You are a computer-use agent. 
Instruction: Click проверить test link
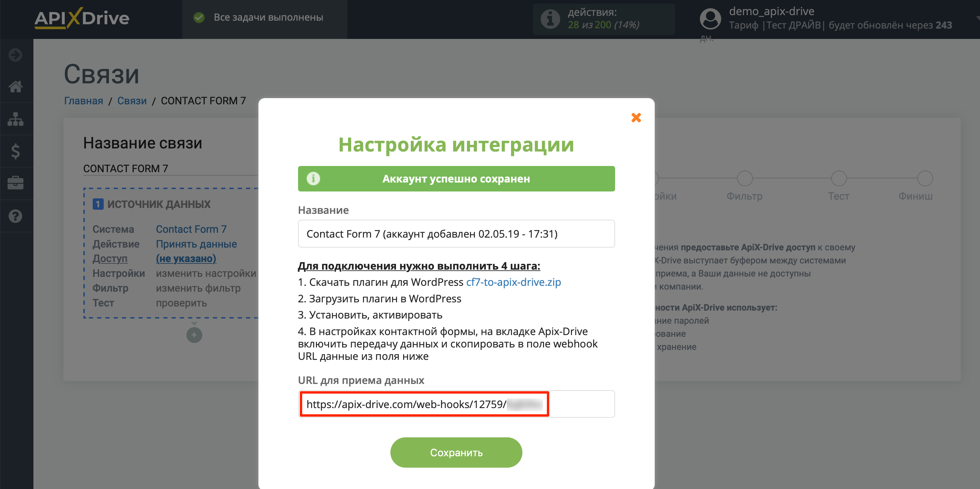pos(182,303)
